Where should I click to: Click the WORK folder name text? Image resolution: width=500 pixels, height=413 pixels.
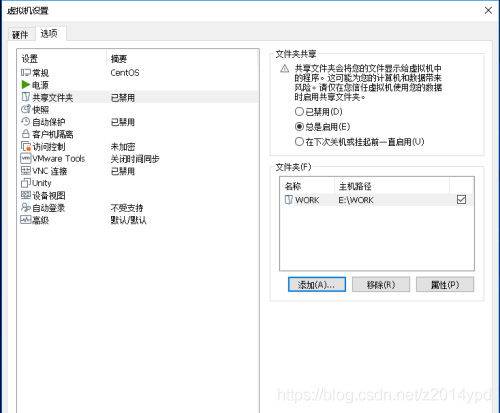click(x=307, y=200)
